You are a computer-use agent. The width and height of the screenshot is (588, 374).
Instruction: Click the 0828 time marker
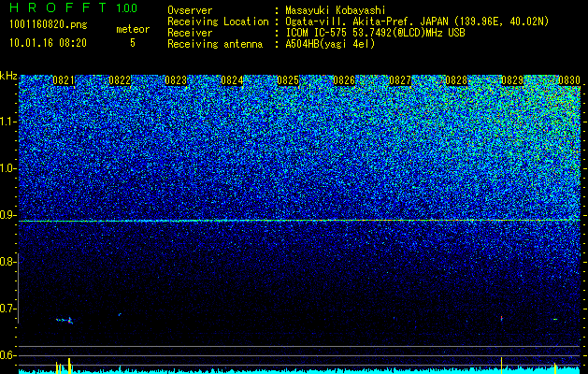[456, 80]
